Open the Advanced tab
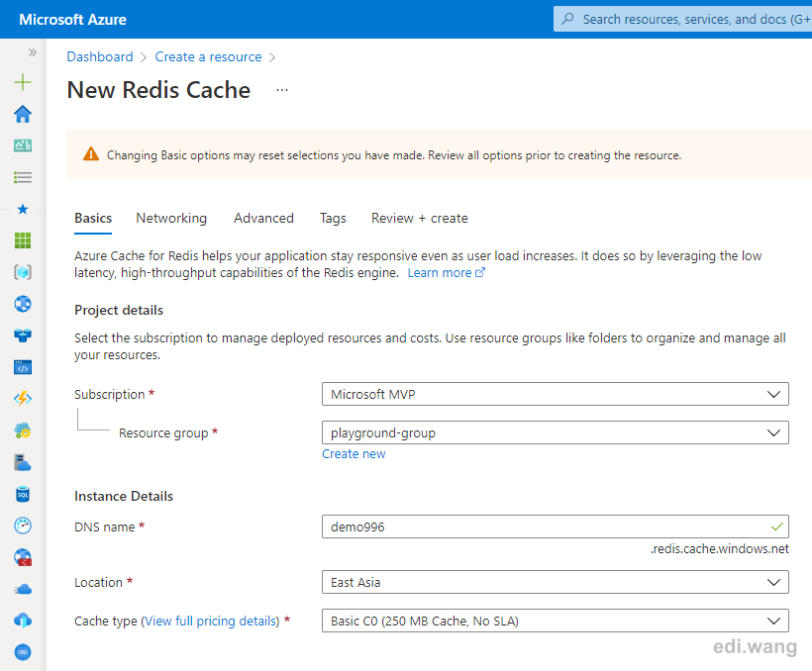Image resolution: width=812 pixels, height=671 pixels. pos(264,219)
